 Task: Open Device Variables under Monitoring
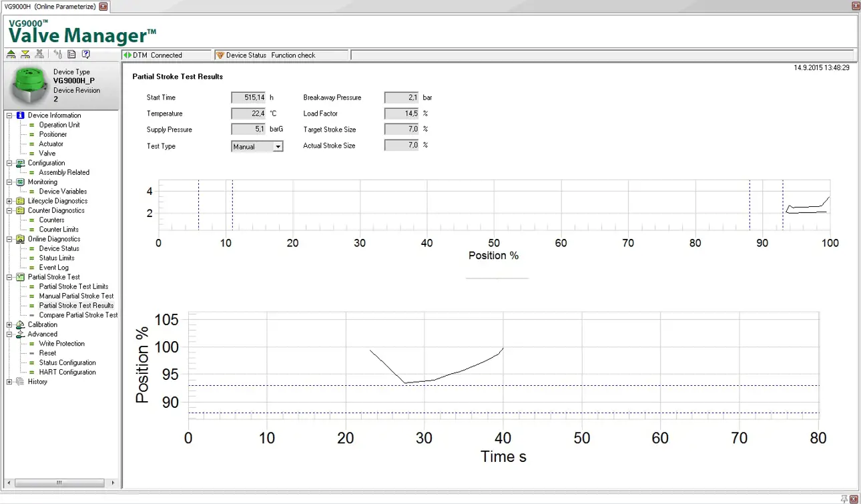[x=63, y=192]
